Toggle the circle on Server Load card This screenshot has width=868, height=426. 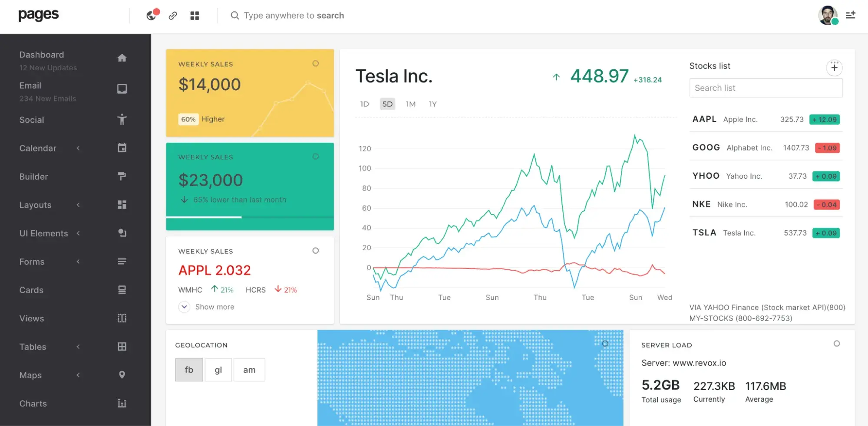point(837,344)
